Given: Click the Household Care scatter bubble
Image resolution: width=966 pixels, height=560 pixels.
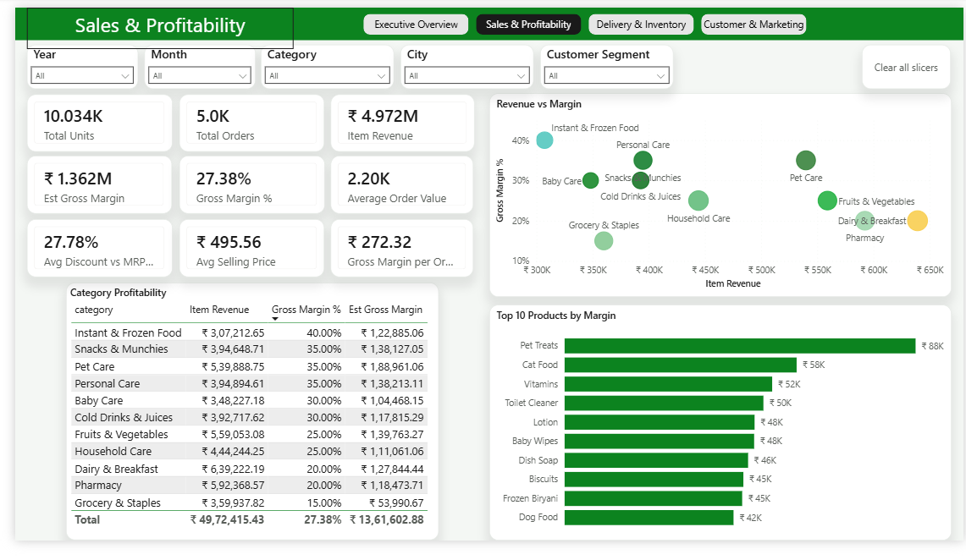Looking at the screenshot, I should click(698, 200).
